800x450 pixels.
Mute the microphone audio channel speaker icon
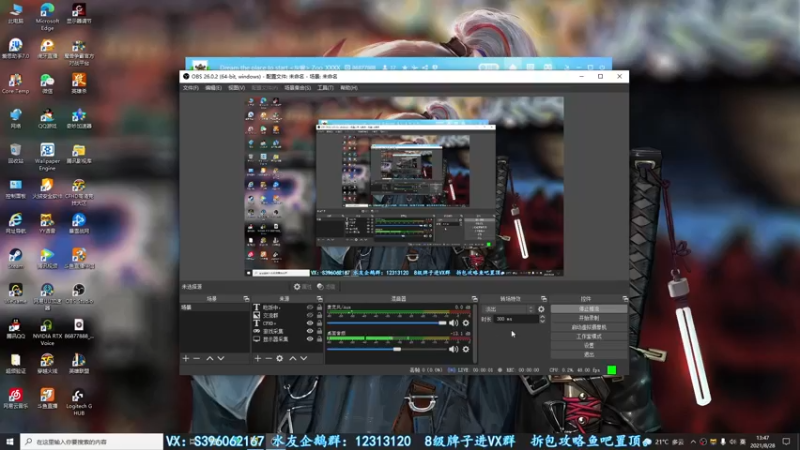[x=453, y=323]
